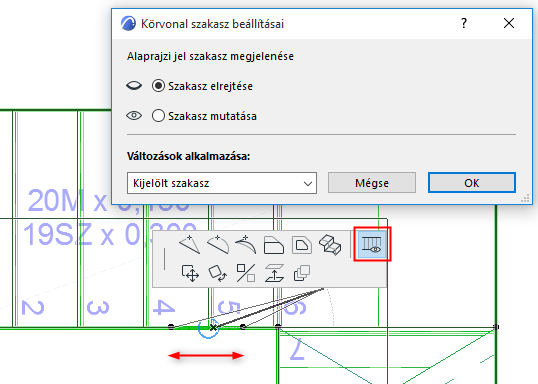Image resolution: width=538 pixels, height=384 pixels.
Task: Select the Elevate tool in pet palette
Action: coord(274,273)
